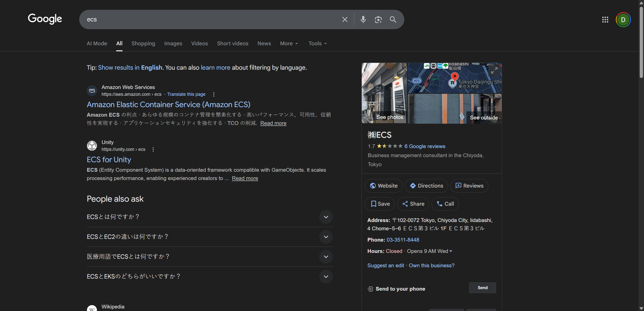The height and width of the screenshot is (311, 644).
Task: Expand the map with arrows icon
Action: coord(494,70)
